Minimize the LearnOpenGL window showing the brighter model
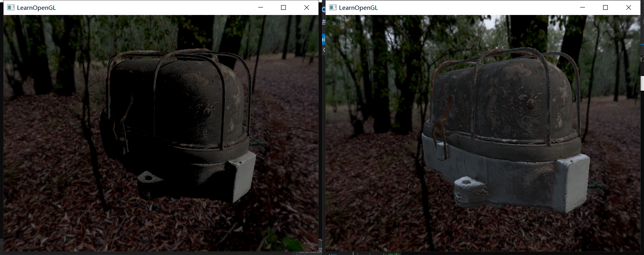 tap(583, 7)
